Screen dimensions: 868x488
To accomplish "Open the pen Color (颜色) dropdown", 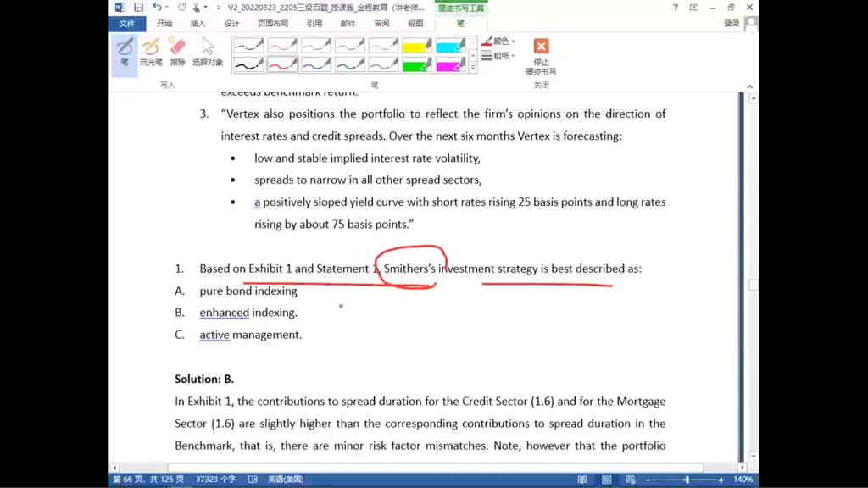I will [x=498, y=41].
